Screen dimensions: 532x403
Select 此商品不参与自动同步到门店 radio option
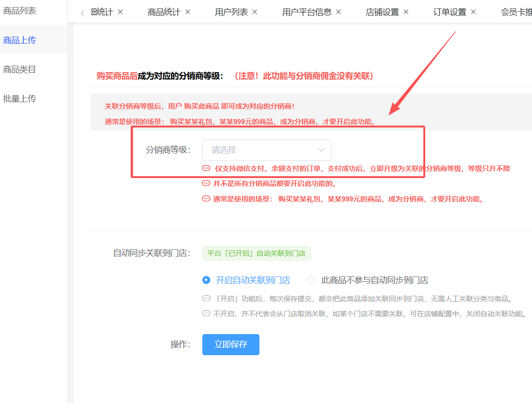pos(311,280)
